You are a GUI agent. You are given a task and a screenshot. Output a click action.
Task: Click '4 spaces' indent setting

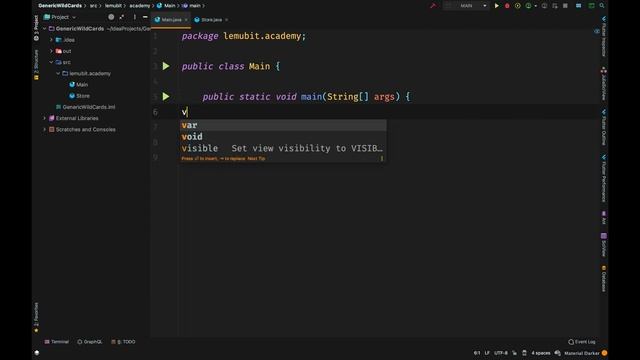[540, 353]
